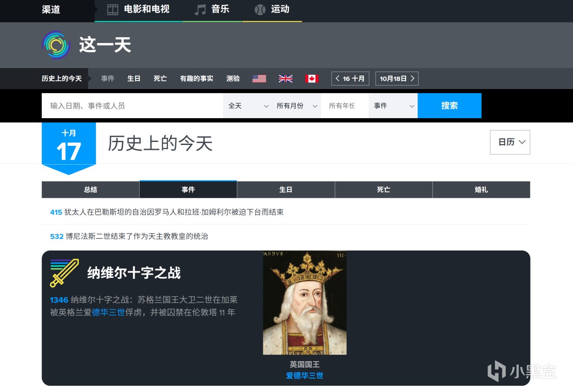This screenshot has height=392, width=573.
Task: Switch to the 婚礼 tab
Action: 482,190
